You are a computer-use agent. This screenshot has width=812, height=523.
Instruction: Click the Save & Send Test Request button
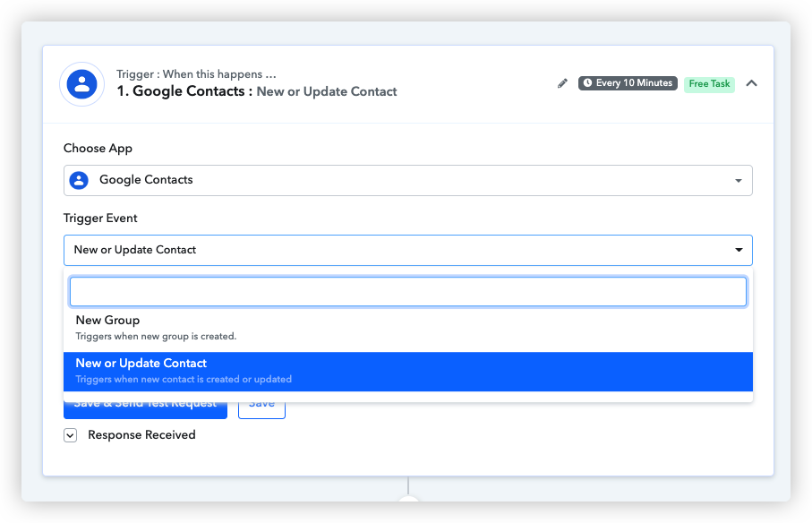click(146, 410)
